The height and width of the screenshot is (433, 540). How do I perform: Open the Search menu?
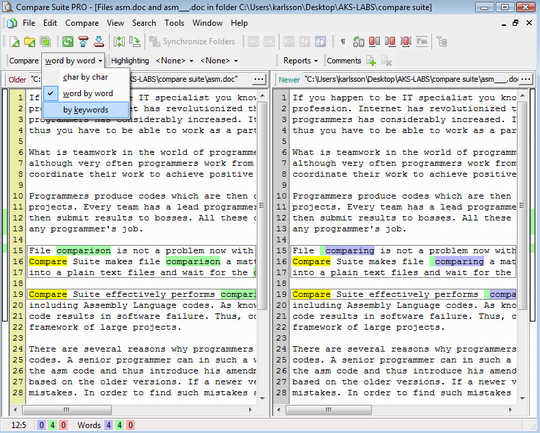144,23
